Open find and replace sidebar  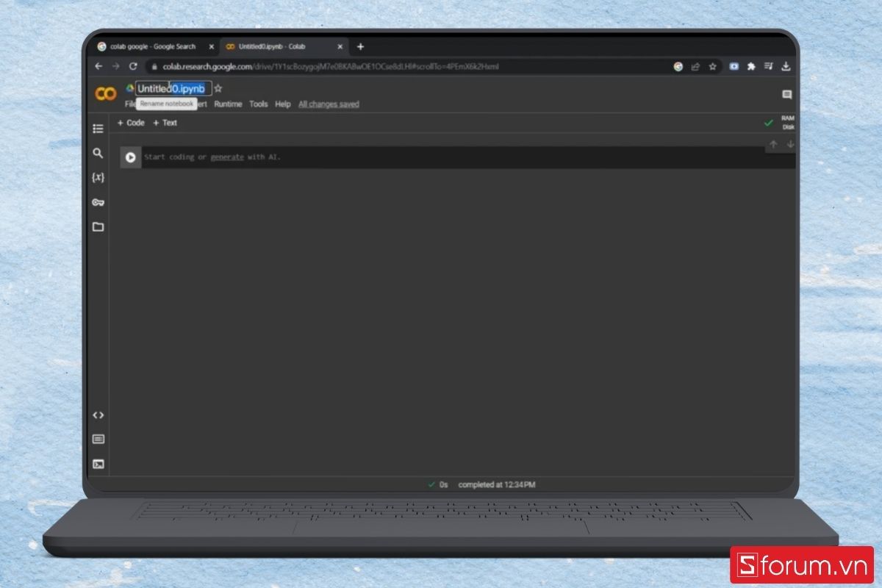(x=98, y=153)
